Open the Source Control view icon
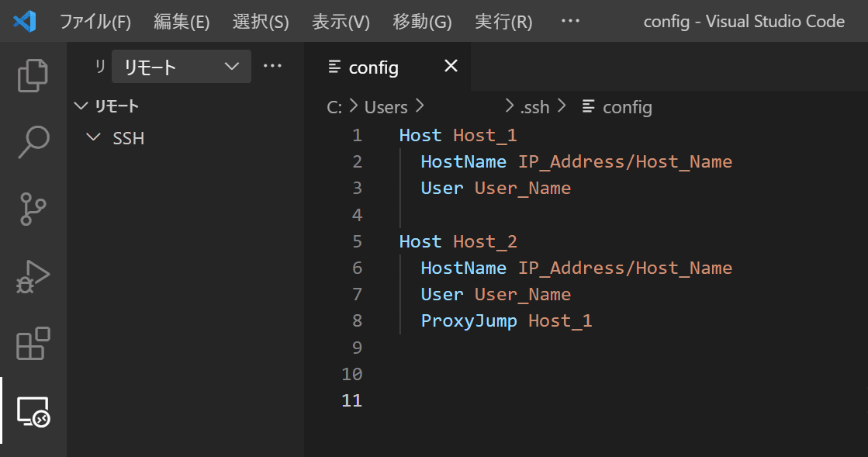This screenshot has width=868, height=457. point(33,209)
